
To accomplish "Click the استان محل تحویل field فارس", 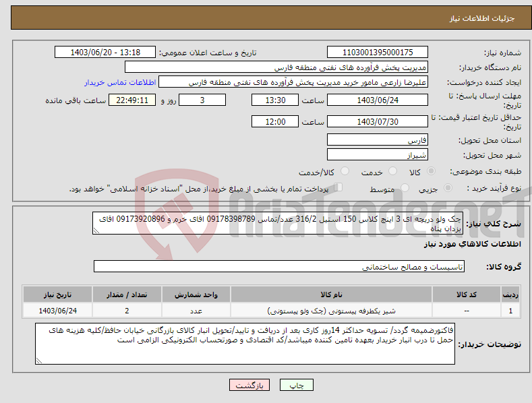I will click(378, 139).
